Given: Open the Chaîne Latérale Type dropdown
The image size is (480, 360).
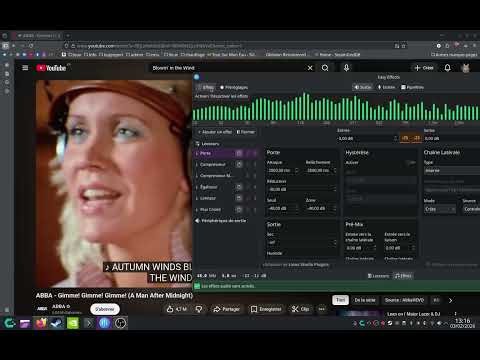Looking at the screenshot, I should pyautogui.click(x=452, y=170).
